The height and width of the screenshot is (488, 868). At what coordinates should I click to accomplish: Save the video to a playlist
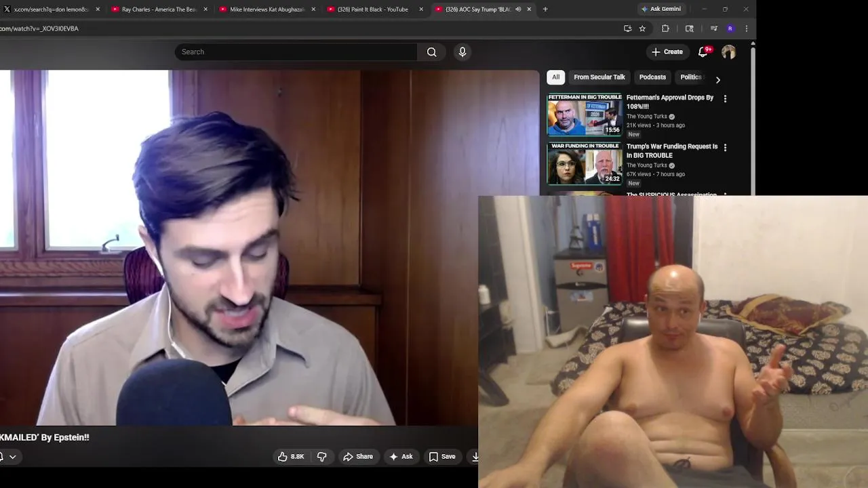coord(442,457)
